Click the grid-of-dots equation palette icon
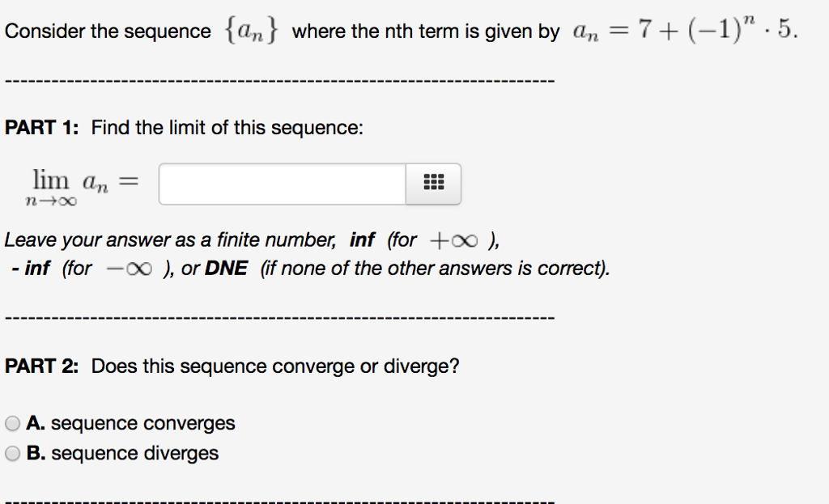The height and width of the screenshot is (504, 829). tap(434, 184)
